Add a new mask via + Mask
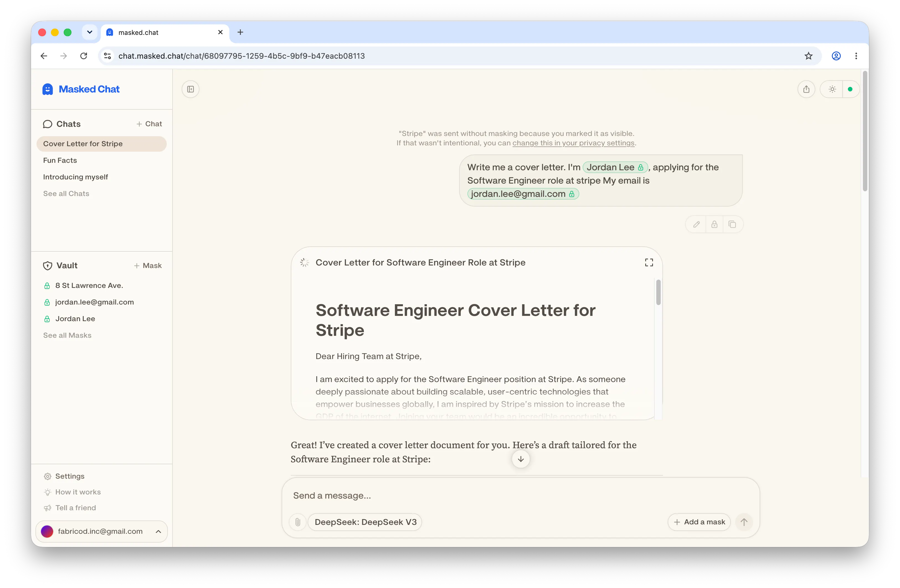Screen dimensions: 900x588 point(148,265)
